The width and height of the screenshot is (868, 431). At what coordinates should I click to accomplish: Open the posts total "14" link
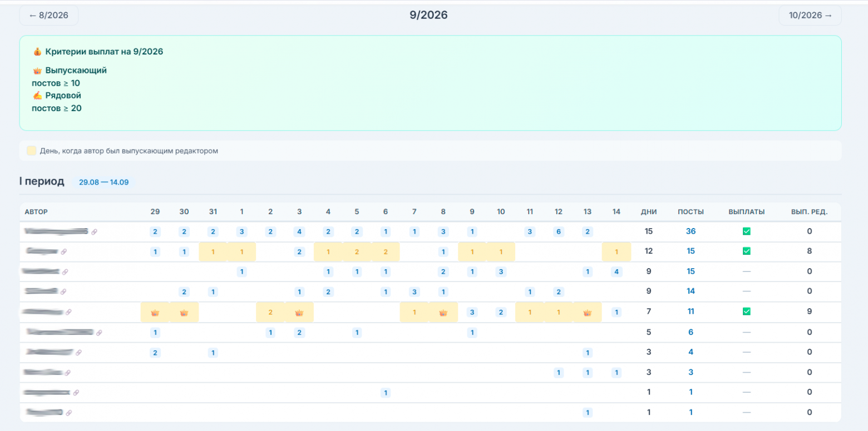point(691,291)
